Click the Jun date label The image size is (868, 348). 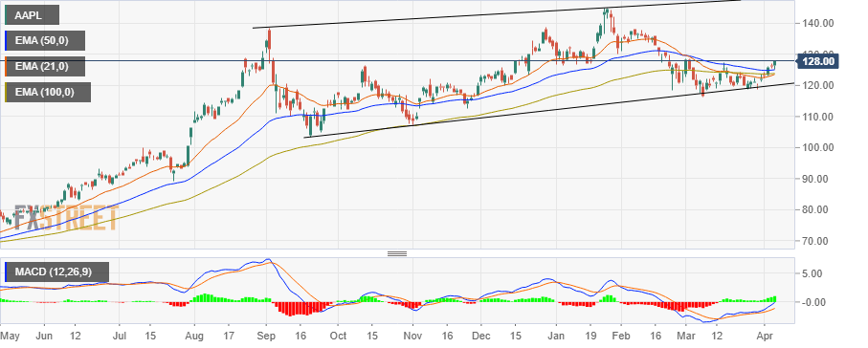(x=43, y=336)
